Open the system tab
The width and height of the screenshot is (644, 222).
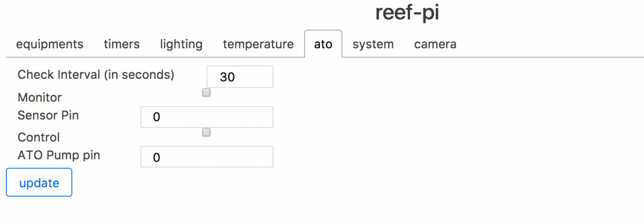click(373, 44)
